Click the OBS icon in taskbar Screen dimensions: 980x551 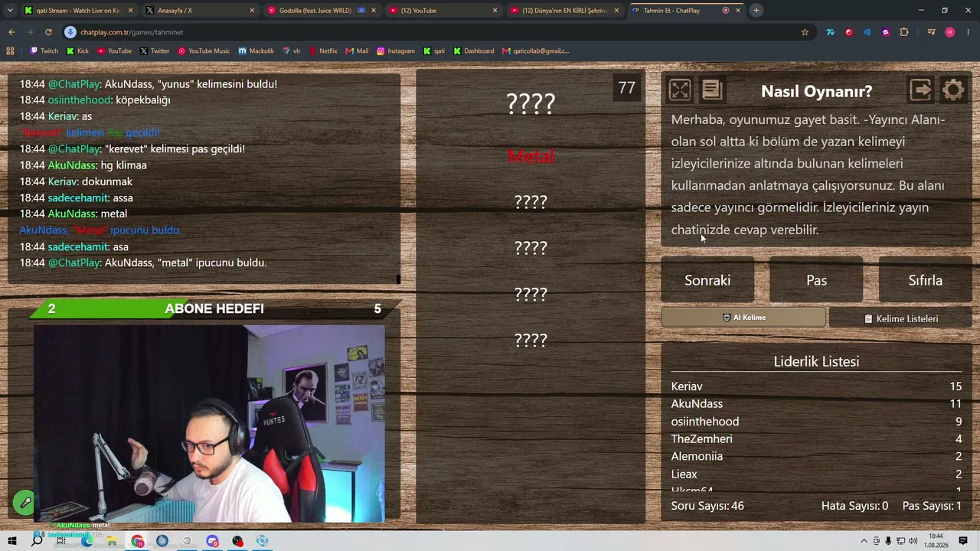pyautogui.click(x=237, y=541)
